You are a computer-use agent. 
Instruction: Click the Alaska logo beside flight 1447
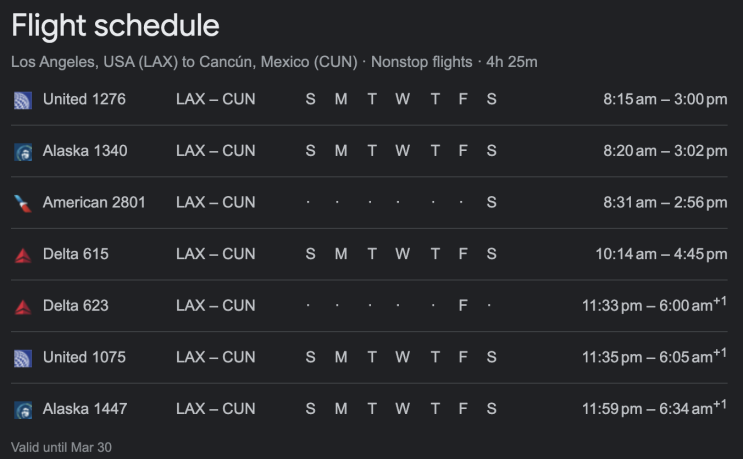click(x=22, y=409)
